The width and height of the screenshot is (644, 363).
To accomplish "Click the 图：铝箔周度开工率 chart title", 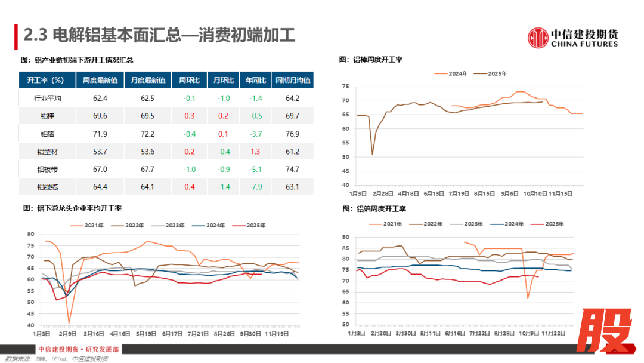I will (x=373, y=209).
